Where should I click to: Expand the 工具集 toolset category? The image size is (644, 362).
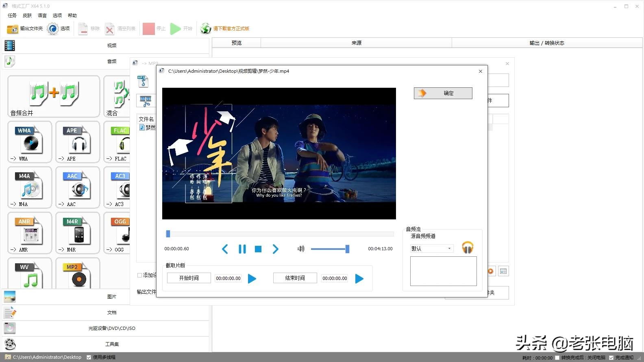click(x=106, y=344)
